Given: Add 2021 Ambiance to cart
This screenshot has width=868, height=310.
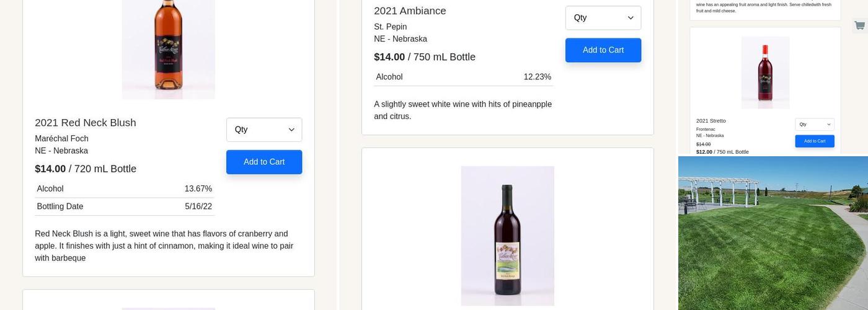Looking at the screenshot, I should click(x=603, y=50).
